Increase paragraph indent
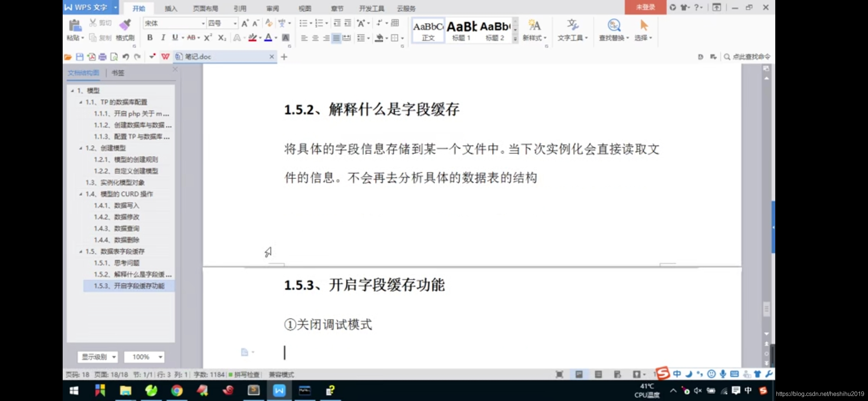 [x=348, y=23]
